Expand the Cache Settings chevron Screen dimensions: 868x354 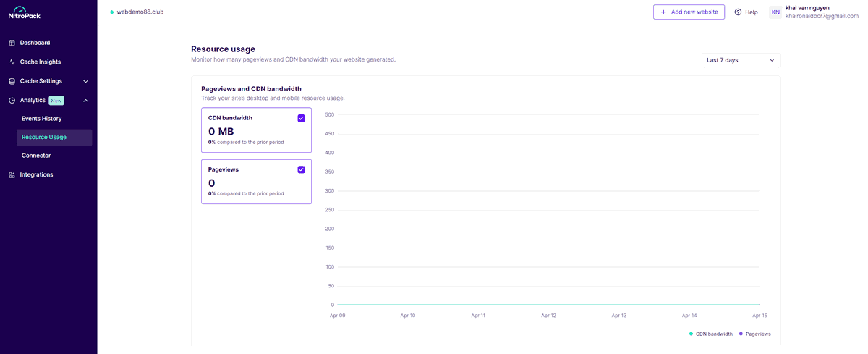85,81
